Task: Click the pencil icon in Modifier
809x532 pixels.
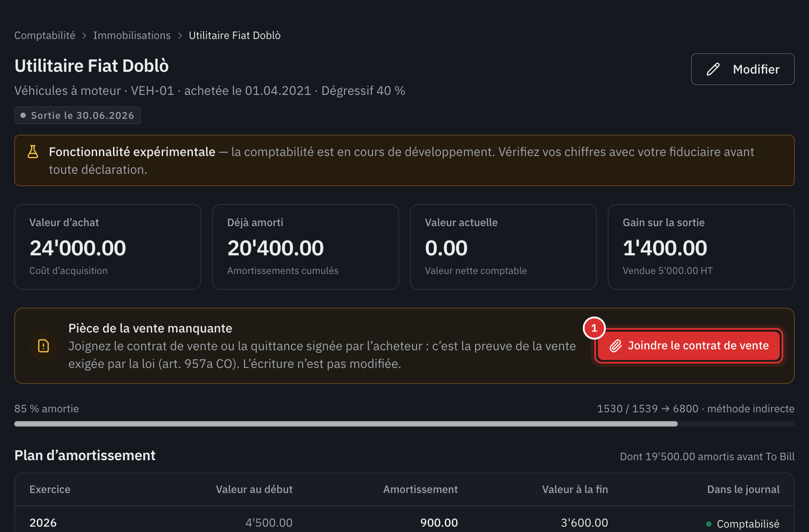Action: (713, 69)
